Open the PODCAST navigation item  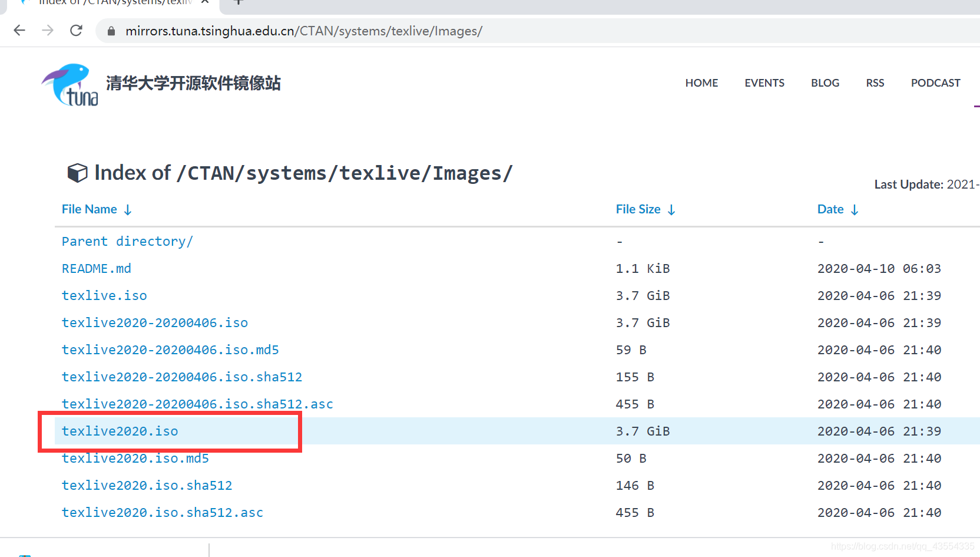click(936, 83)
